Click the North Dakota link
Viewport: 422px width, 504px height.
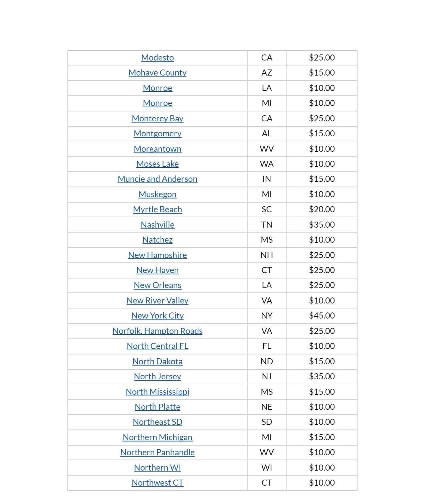coord(157,361)
